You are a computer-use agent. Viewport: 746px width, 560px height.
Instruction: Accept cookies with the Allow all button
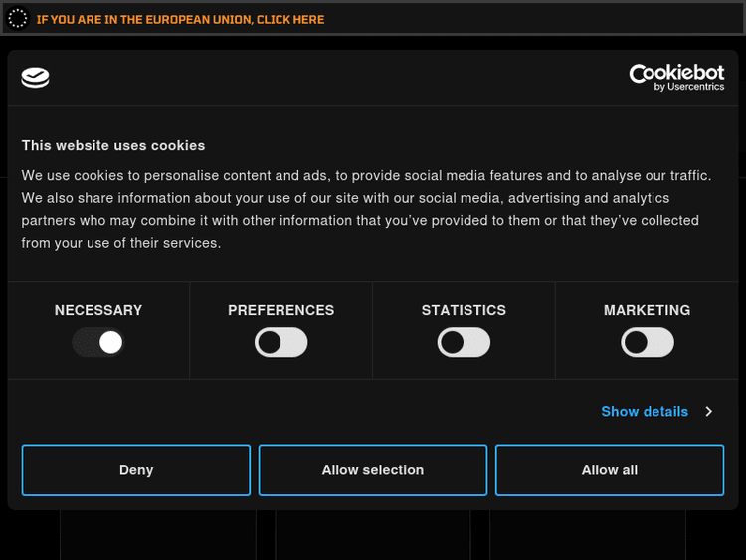pyautogui.click(x=610, y=469)
